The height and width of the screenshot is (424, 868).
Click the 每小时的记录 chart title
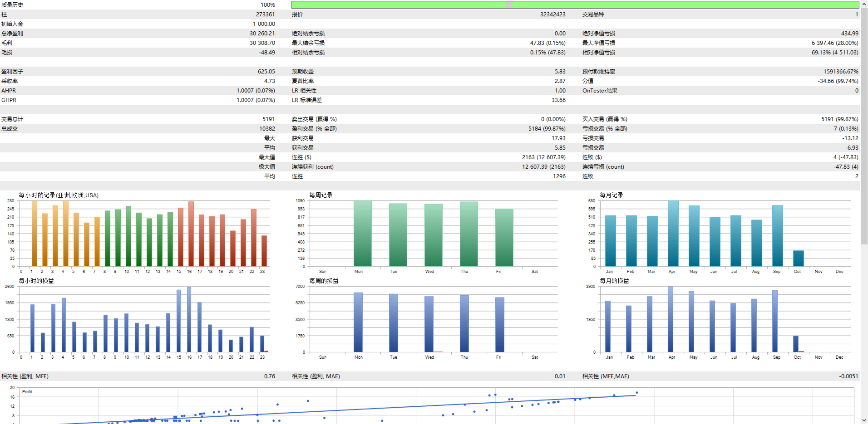coord(59,195)
